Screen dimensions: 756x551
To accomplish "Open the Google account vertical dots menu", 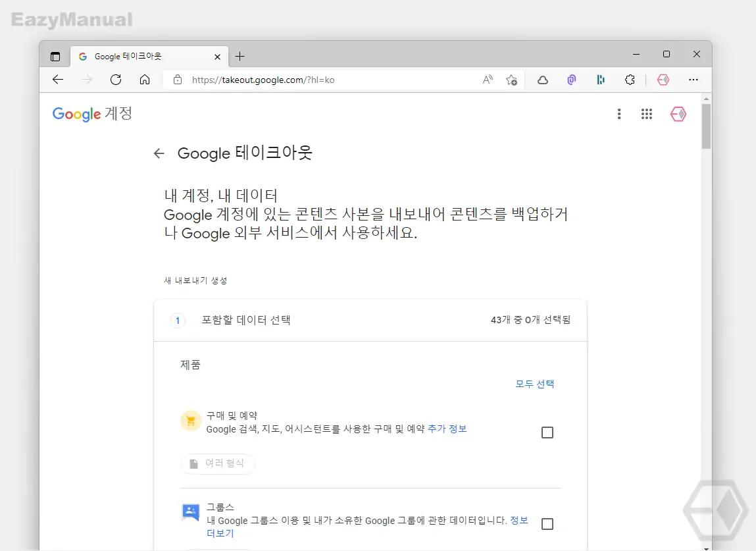I will pyautogui.click(x=619, y=114).
